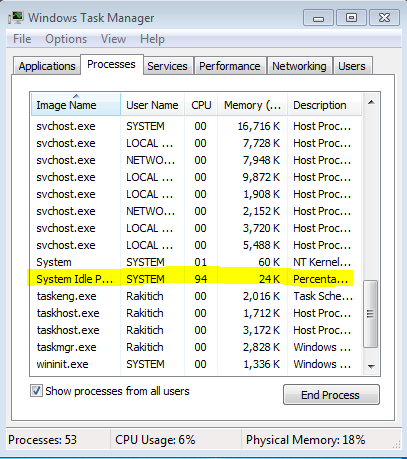Click the End Process button

[331, 395]
